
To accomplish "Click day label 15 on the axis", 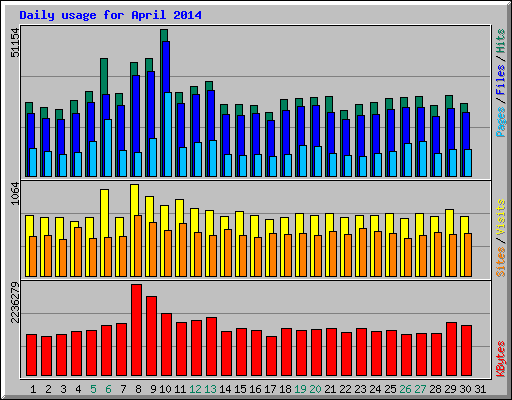I will click(x=240, y=389).
